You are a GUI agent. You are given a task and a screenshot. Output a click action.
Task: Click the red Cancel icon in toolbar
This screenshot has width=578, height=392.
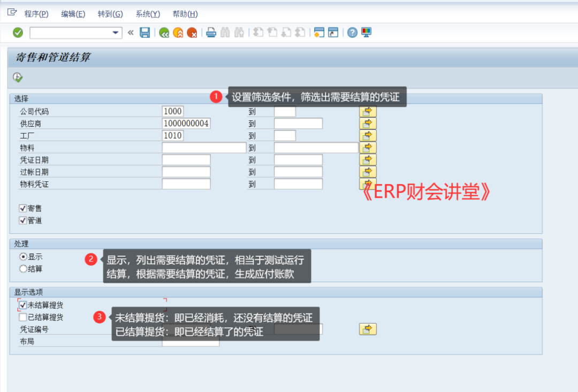(192, 33)
